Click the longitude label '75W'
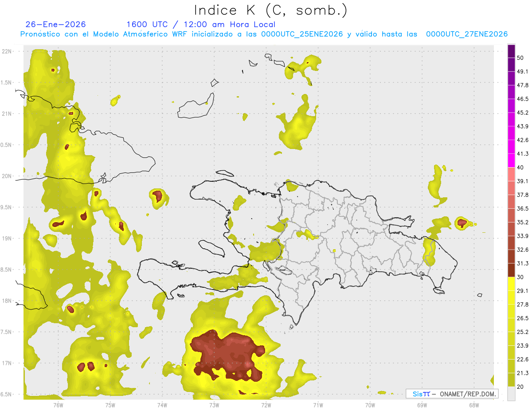This screenshot has height=411, width=532. pyautogui.click(x=110, y=405)
